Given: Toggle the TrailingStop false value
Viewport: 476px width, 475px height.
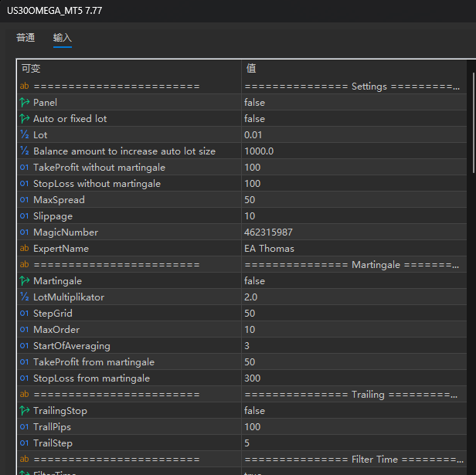Looking at the screenshot, I should pos(254,411).
